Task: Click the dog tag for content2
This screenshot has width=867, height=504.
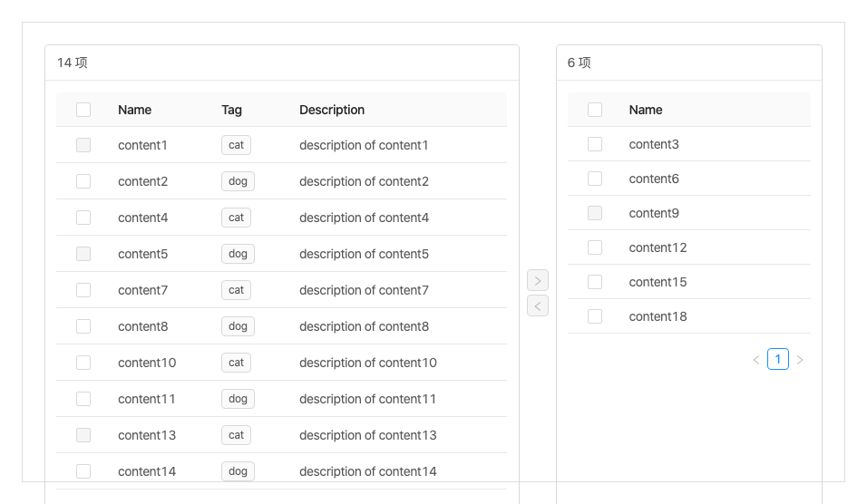Action: [x=238, y=181]
